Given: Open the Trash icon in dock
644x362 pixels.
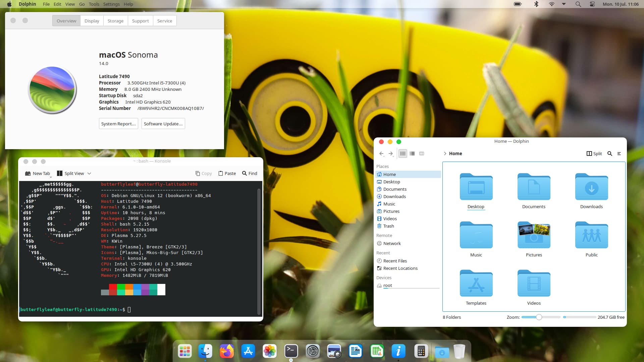Looking at the screenshot, I should click(459, 351).
